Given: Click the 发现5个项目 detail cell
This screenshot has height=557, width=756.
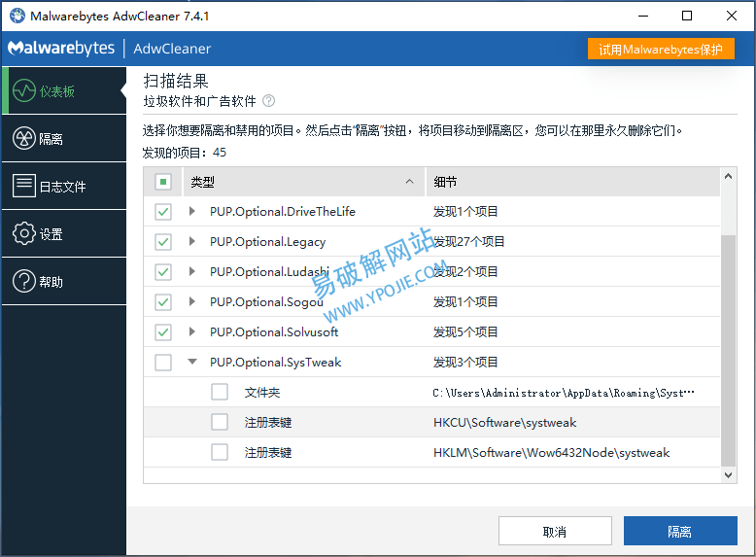Looking at the screenshot, I should pyautogui.click(x=465, y=331).
